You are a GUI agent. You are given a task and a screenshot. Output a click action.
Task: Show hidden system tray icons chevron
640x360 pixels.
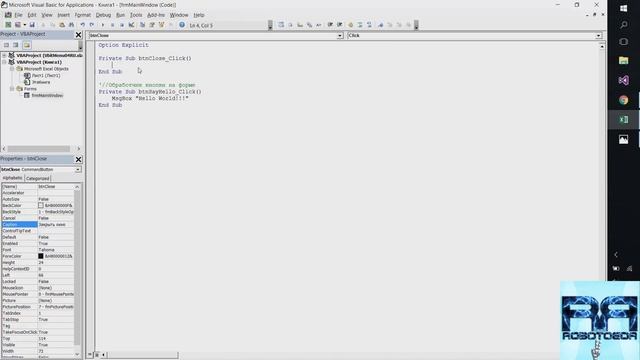616,255
